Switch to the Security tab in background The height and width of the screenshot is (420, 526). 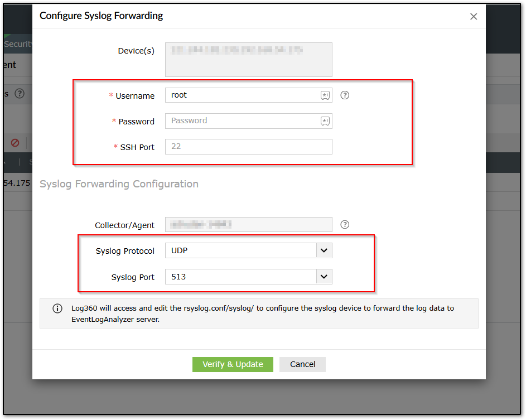coord(18,44)
